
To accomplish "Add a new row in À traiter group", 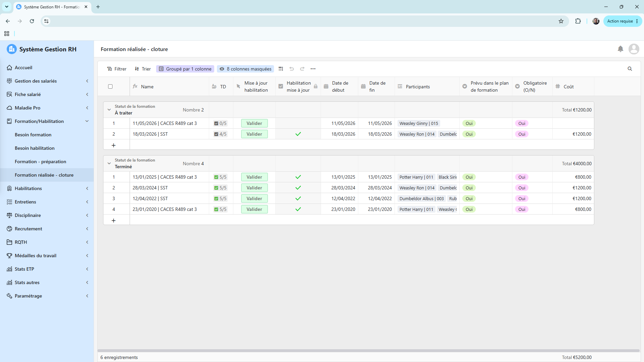I will click(x=113, y=145).
